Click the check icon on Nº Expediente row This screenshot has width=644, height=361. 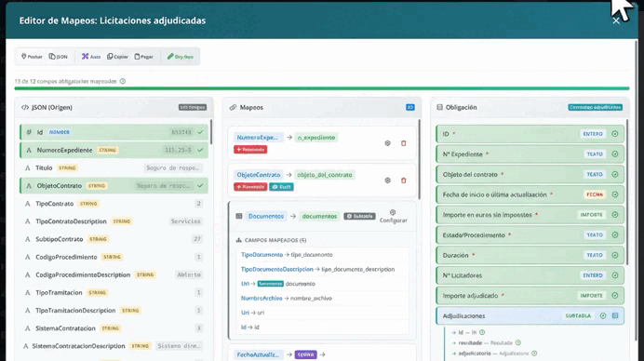[615, 154]
